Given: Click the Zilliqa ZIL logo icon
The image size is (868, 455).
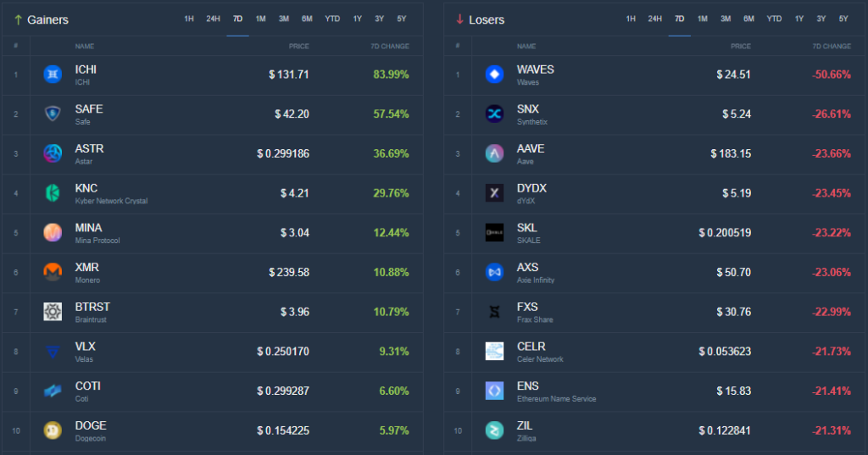Looking at the screenshot, I should click(494, 430).
